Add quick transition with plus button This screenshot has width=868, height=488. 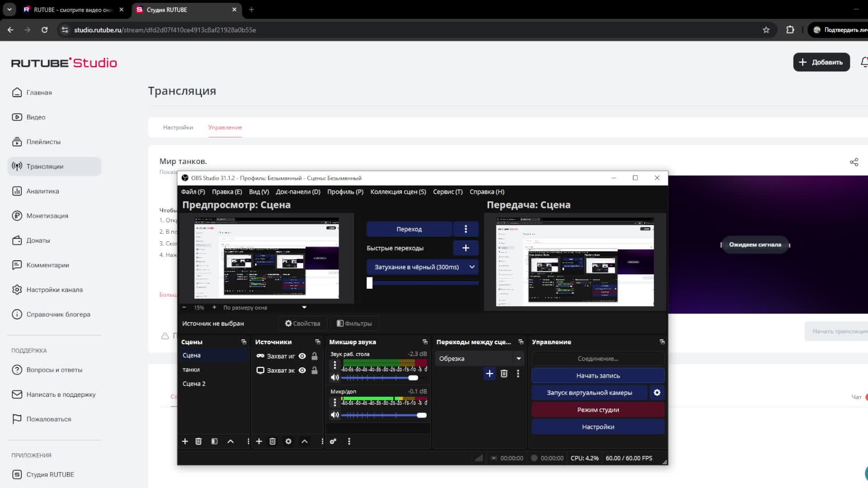[466, 248]
